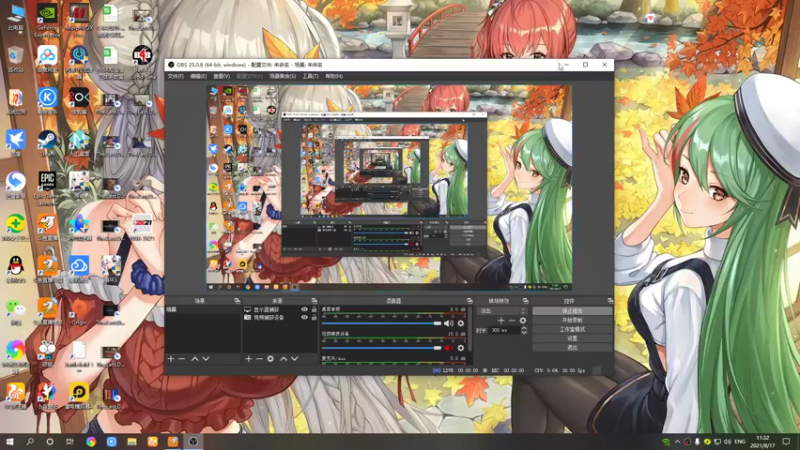The height and width of the screenshot is (450, 800).
Task: Open Task View on the taskbar
Action: point(70,442)
